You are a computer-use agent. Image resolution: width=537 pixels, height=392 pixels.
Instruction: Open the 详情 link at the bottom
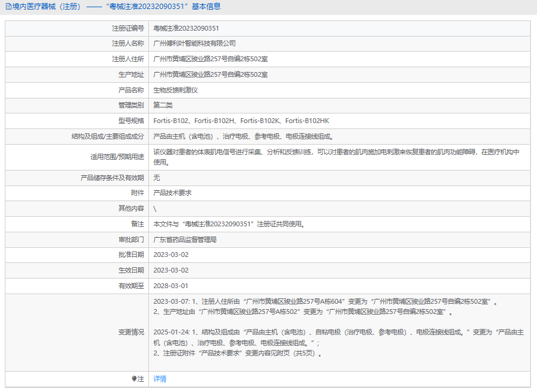(160, 379)
